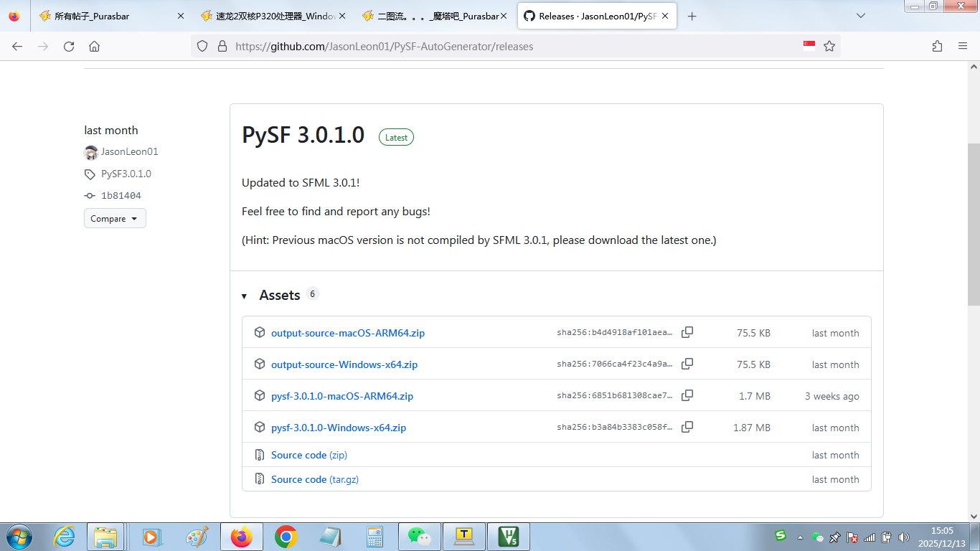Image resolution: width=980 pixels, height=551 pixels.
Task: Collapse the Assets section
Action: [245, 296]
